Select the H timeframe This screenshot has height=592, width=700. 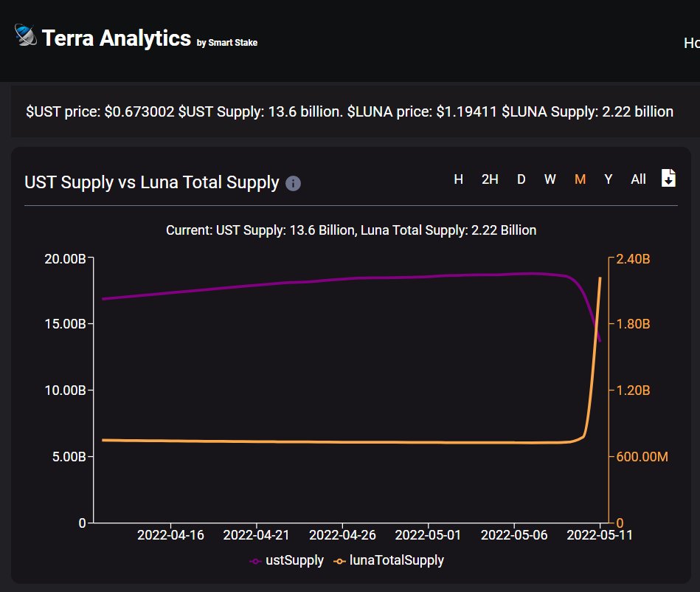pyautogui.click(x=458, y=179)
